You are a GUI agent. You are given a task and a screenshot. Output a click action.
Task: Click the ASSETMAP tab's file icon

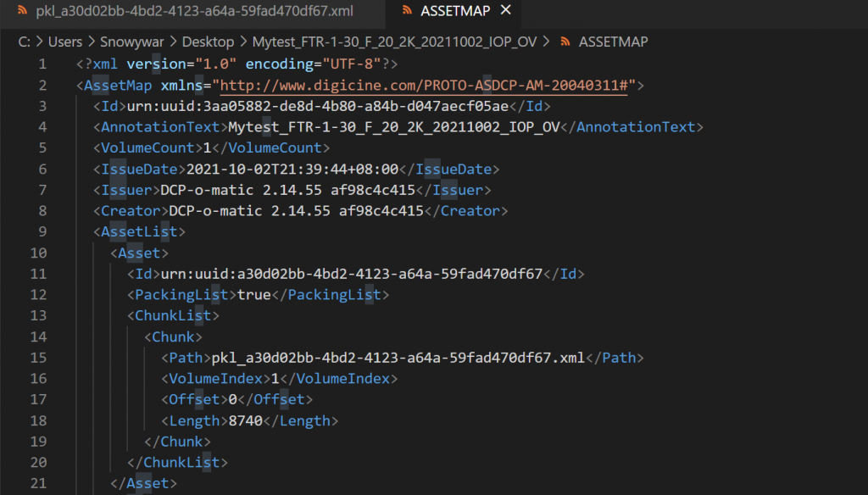406,11
